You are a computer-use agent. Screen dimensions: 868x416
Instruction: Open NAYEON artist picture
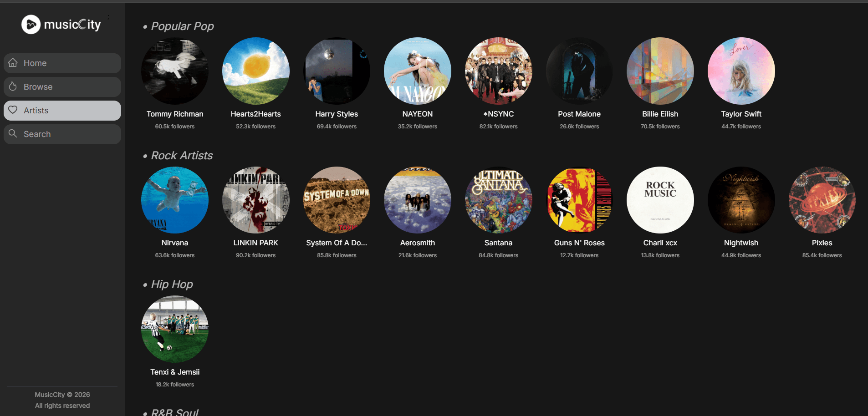pyautogui.click(x=418, y=71)
